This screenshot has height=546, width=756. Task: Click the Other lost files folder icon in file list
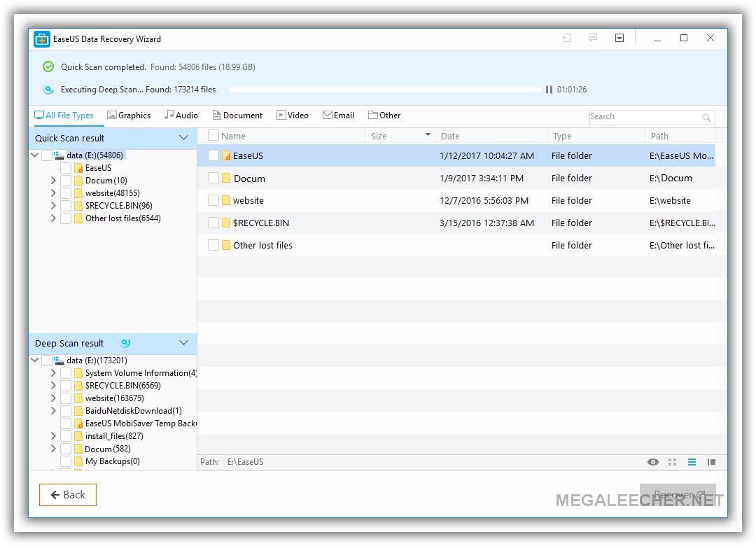click(x=226, y=245)
